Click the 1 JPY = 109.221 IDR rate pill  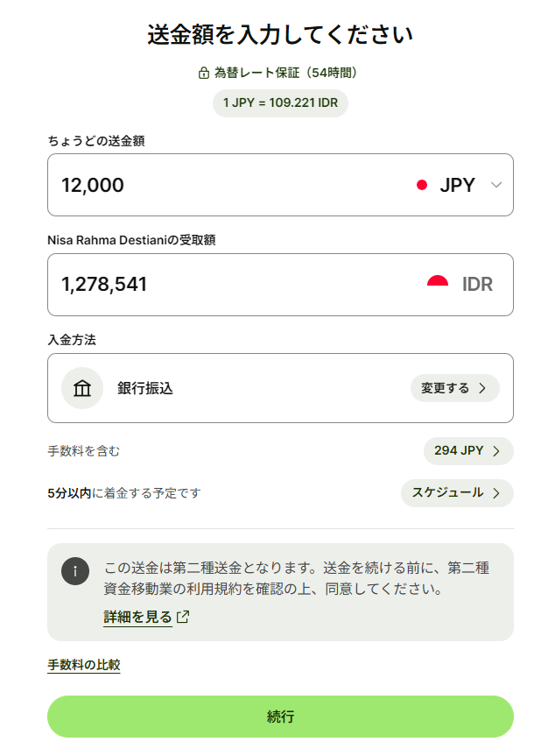tap(280, 102)
